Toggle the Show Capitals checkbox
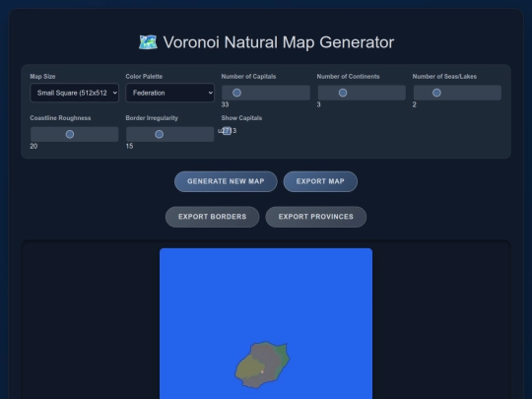Image resolution: width=532 pixels, height=399 pixels. pyautogui.click(x=227, y=131)
